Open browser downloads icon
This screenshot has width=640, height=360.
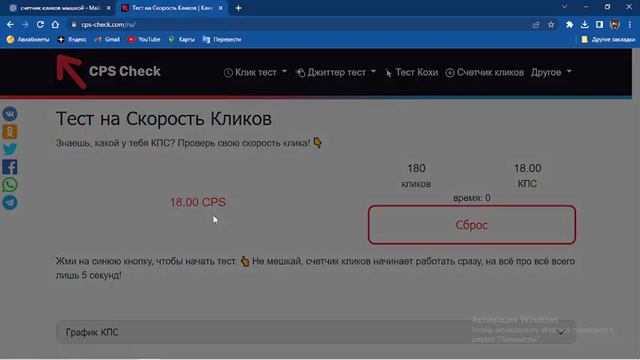(x=584, y=24)
